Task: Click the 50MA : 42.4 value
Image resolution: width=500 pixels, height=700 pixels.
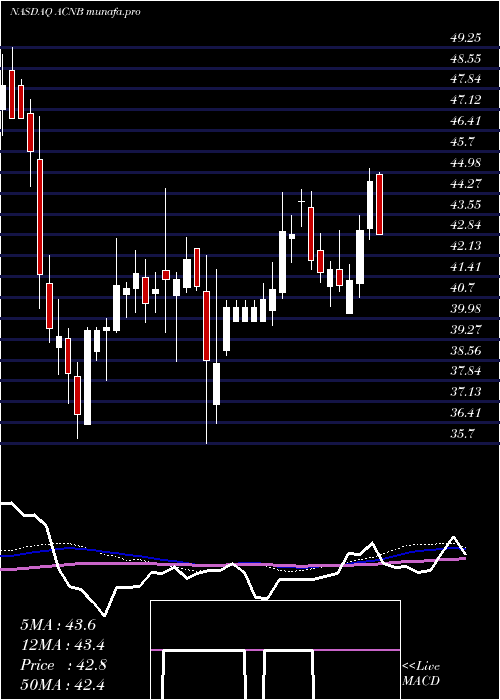Action: click(x=63, y=685)
